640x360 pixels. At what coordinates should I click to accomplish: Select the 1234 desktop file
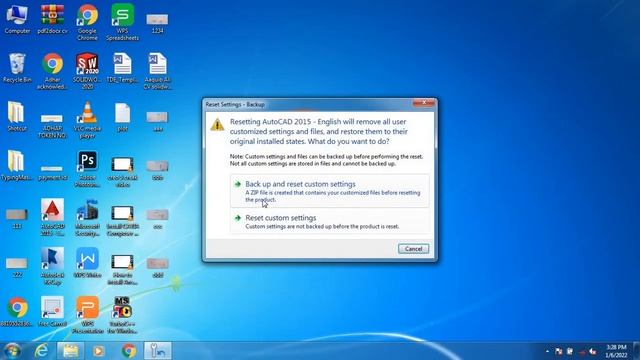158,23
